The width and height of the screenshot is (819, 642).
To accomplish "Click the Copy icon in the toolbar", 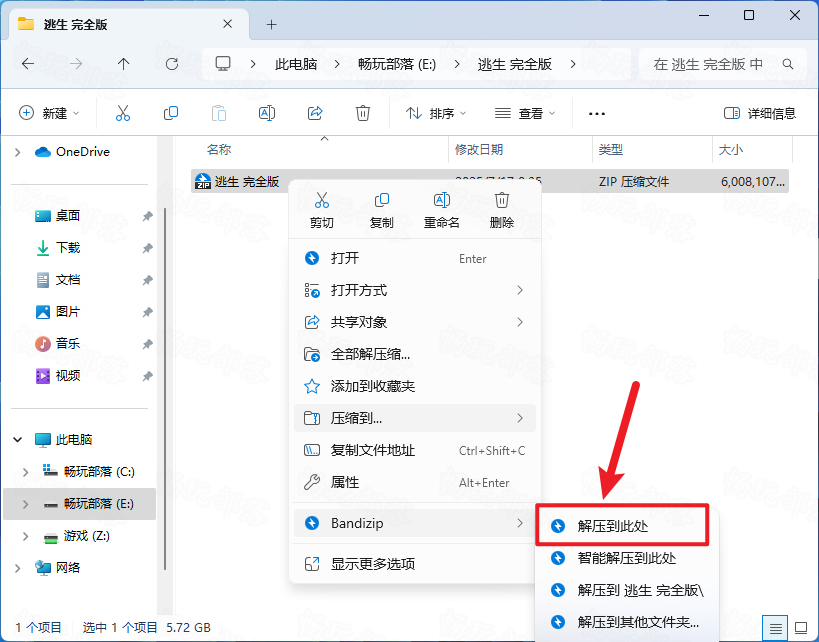I will click(171, 113).
